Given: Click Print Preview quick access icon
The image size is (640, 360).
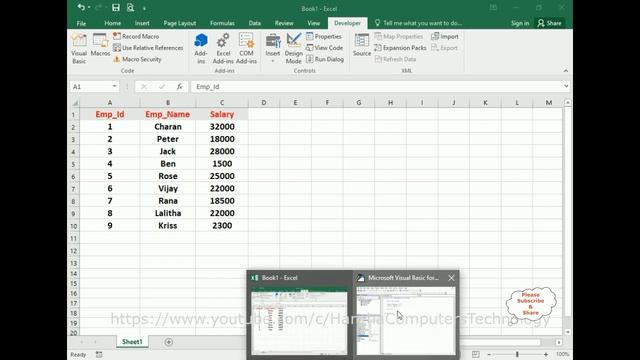Looking at the screenshot, I should pos(130,7).
